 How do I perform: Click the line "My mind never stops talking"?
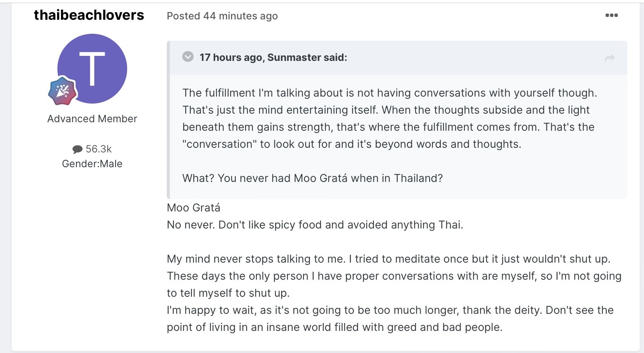click(388, 259)
